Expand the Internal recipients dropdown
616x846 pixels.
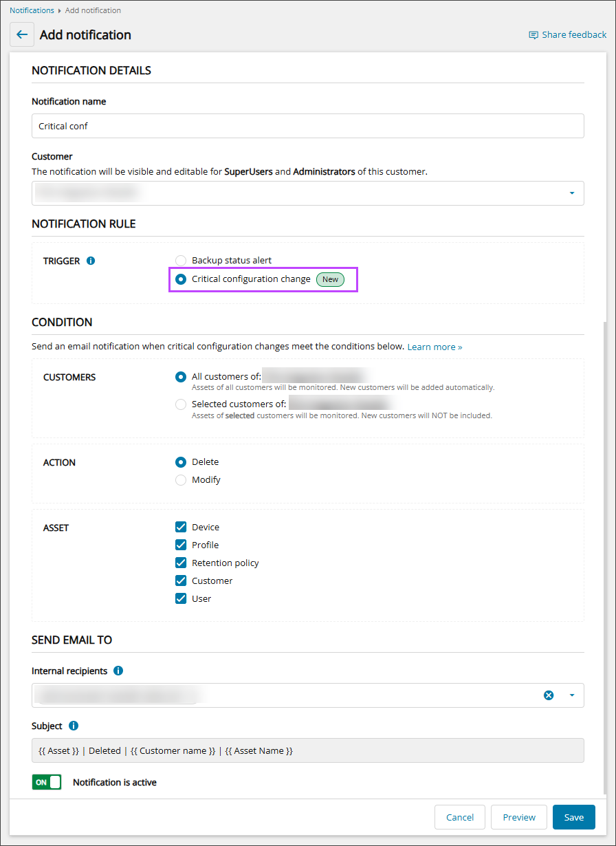tap(571, 695)
